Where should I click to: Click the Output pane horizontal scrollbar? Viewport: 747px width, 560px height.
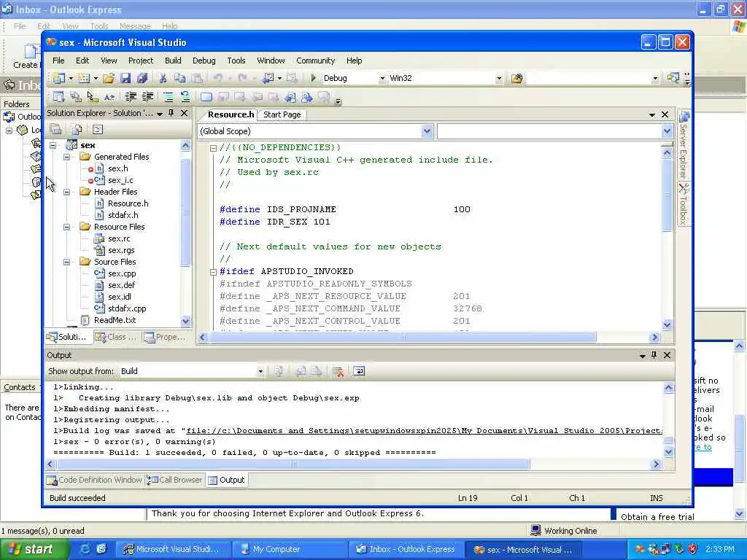293,464
